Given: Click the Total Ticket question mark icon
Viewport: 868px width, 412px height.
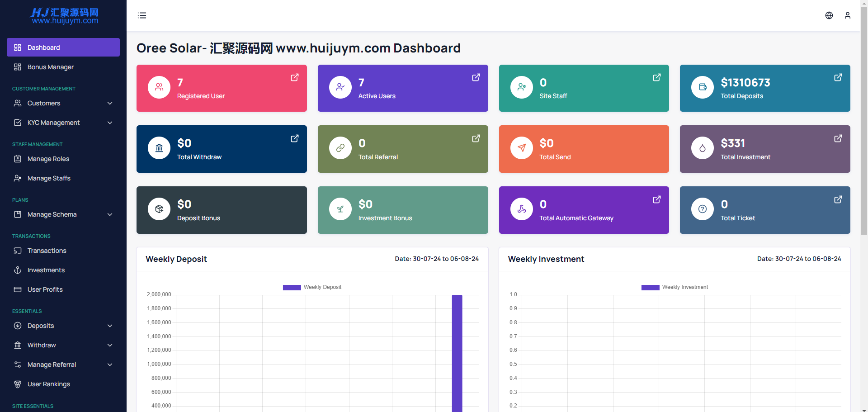Looking at the screenshot, I should [x=703, y=209].
